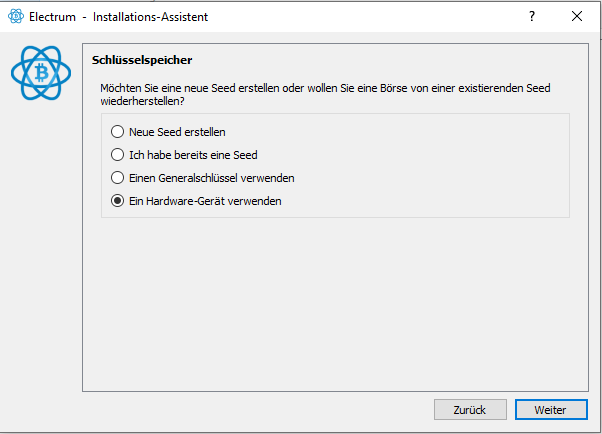602x434 pixels.
Task: Click the 'Möchten Sie eine neue Seed' question text
Action: (x=325, y=94)
